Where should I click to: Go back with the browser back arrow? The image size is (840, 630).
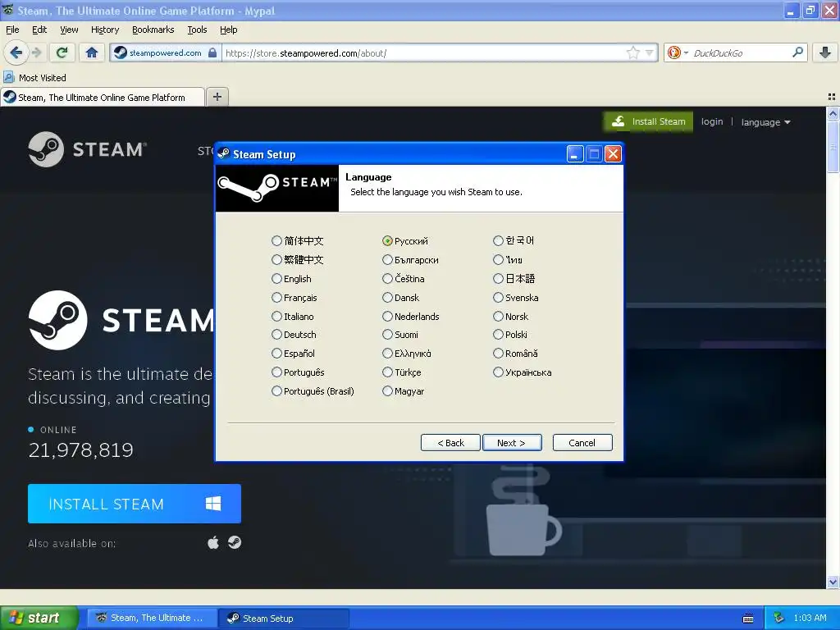[16, 52]
